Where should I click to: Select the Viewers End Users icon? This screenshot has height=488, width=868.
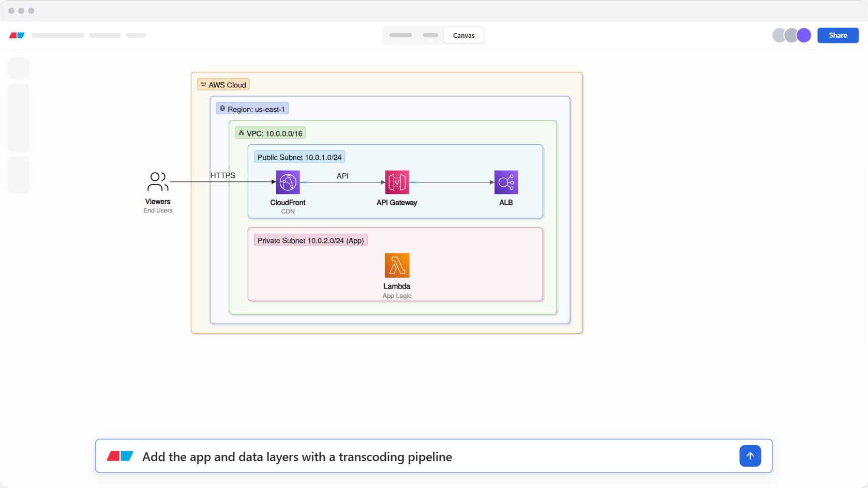[158, 182]
